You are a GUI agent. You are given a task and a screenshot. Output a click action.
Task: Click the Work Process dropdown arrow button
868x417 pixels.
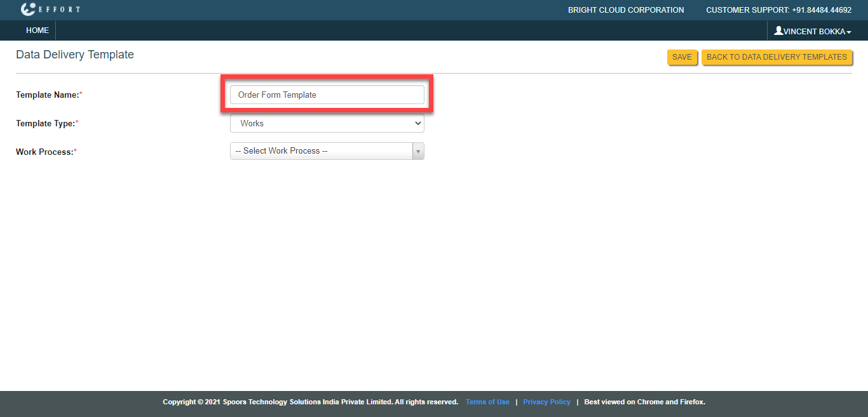[x=418, y=151]
